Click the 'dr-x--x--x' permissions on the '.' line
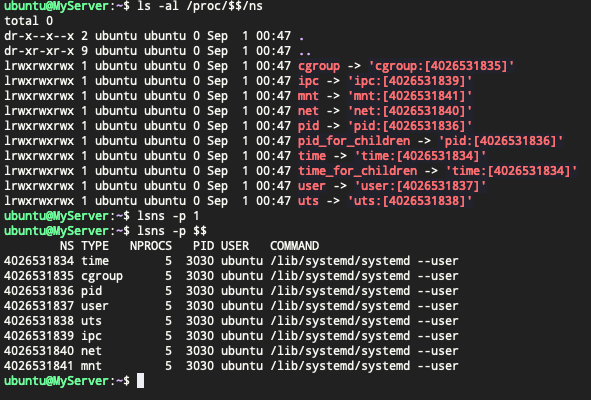591x400 pixels. tap(39, 36)
